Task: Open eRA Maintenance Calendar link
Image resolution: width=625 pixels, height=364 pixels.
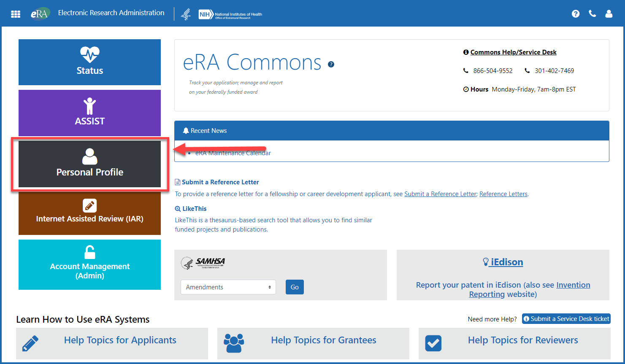Action: (233, 153)
